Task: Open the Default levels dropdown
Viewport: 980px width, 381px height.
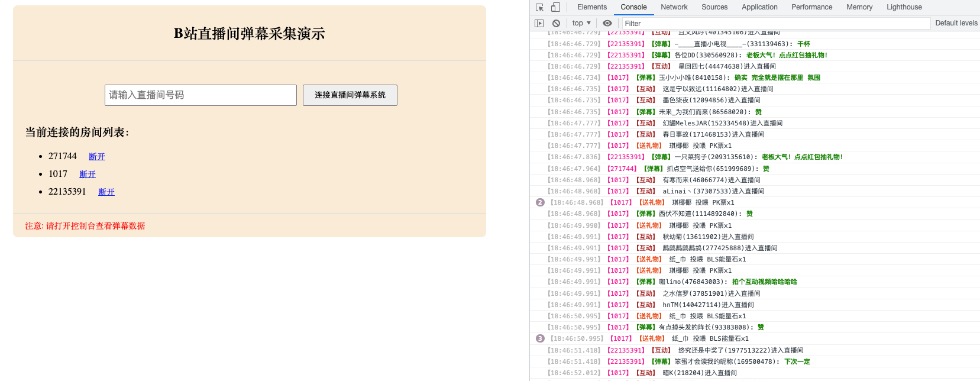Action: [x=956, y=23]
